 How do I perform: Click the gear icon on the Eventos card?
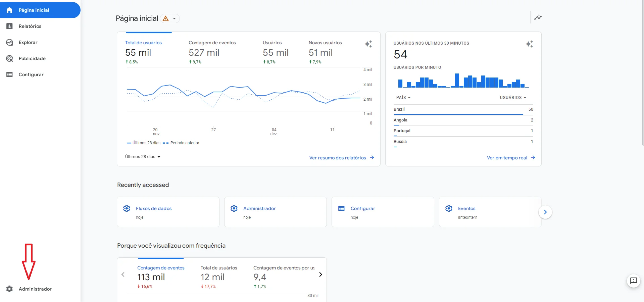[x=449, y=208]
